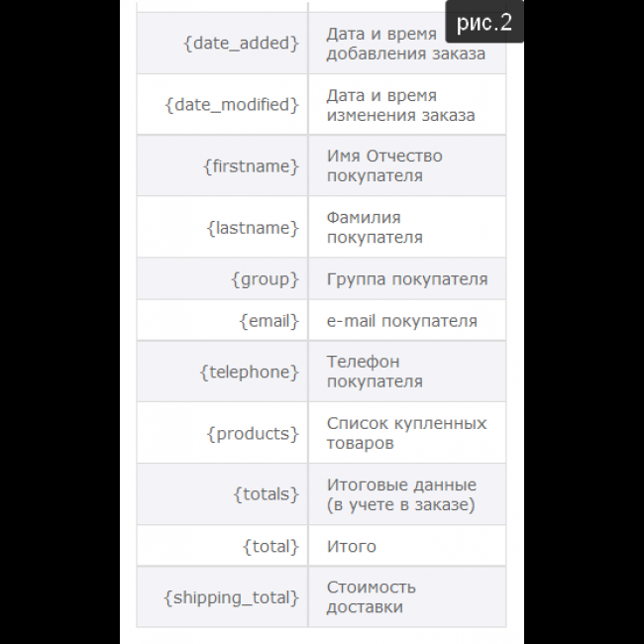Click the {telephone} variable cell
Image resolution: width=644 pixels, height=644 pixels.
coord(249,372)
